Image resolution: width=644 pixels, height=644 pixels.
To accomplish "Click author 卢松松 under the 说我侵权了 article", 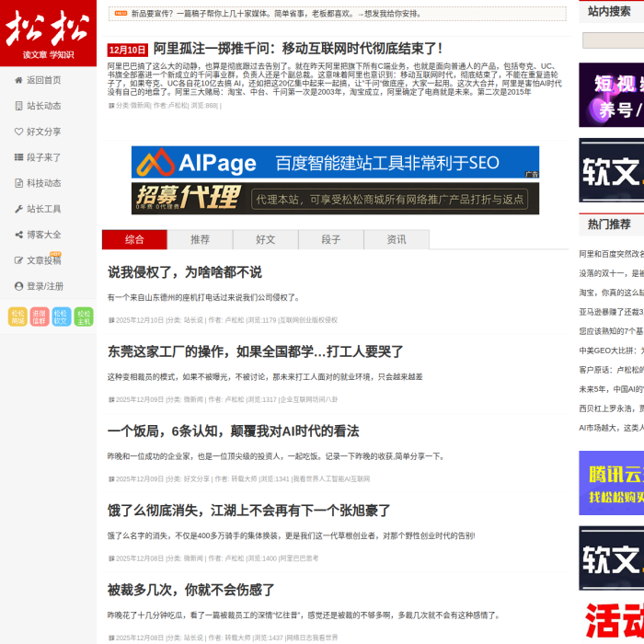I will point(235,320).
